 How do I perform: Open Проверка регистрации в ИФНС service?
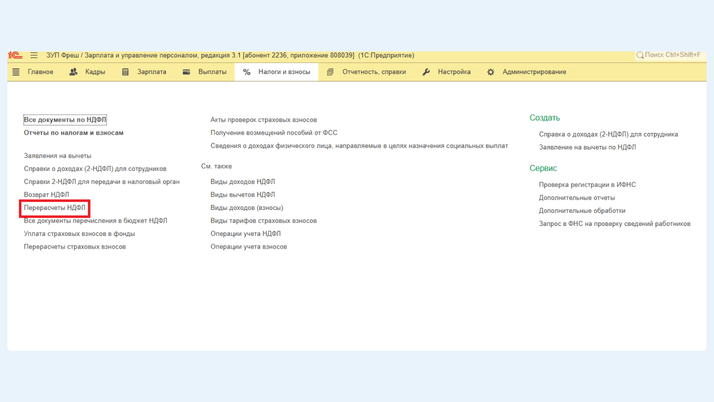pyautogui.click(x=587, y=185)
